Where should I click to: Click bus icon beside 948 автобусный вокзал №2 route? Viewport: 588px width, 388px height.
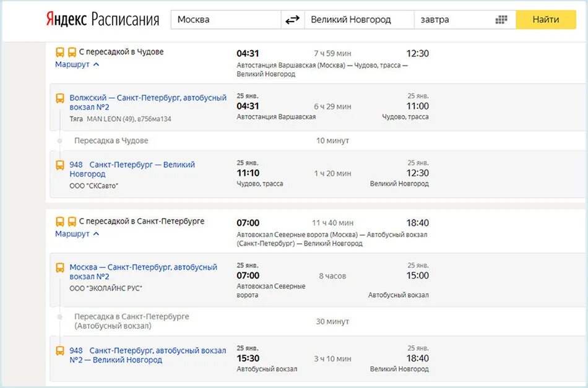[x=60, y=351]
